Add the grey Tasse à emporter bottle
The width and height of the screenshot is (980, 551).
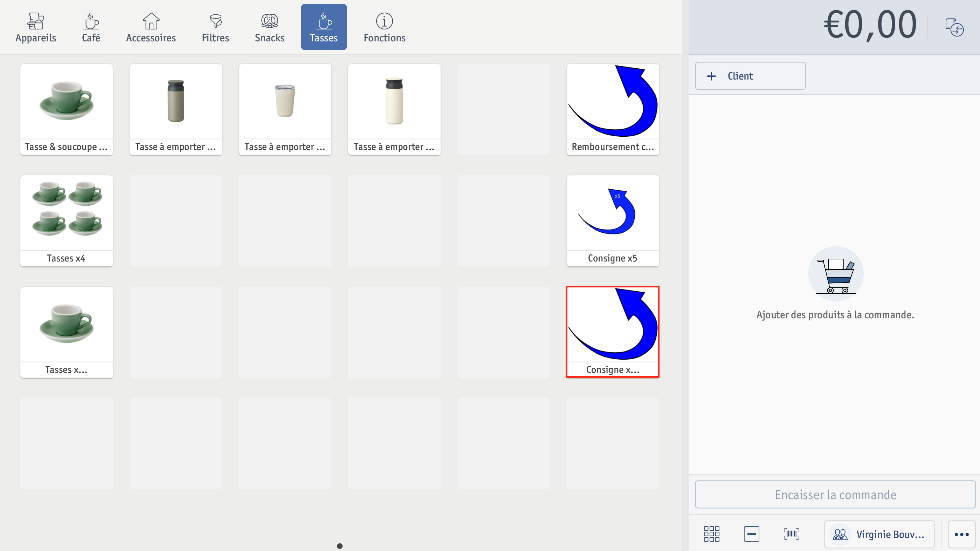[x=176, y=109]
